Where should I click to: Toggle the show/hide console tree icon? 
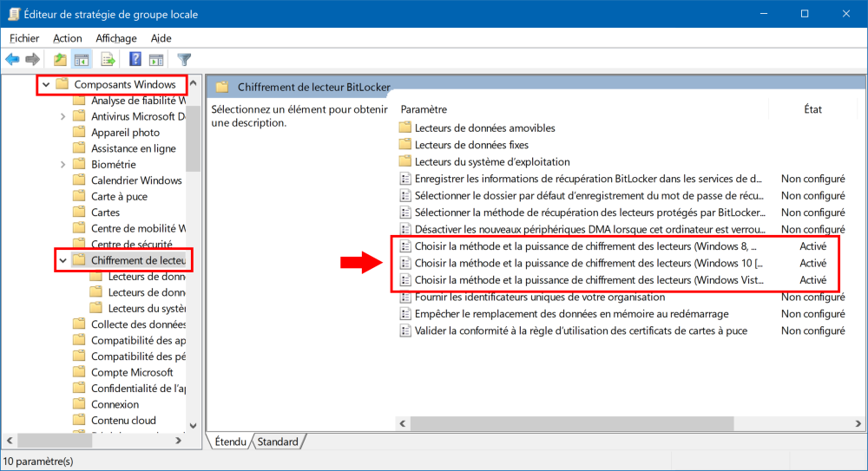click(82, 59)
